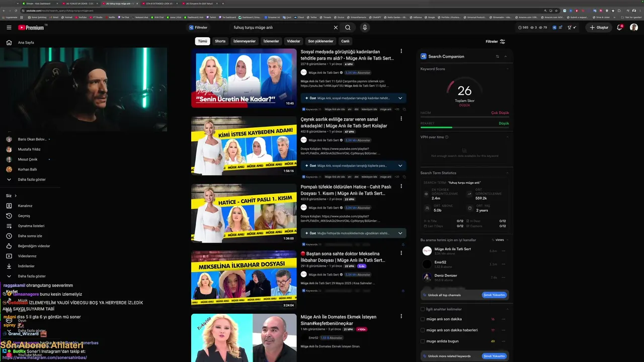This screenshot has width=644, height=362.
Task: Play the 'Senin Ücretin Ne Kadar?' thumbnail
Action: pyautogui.click(x=244, y=78)
